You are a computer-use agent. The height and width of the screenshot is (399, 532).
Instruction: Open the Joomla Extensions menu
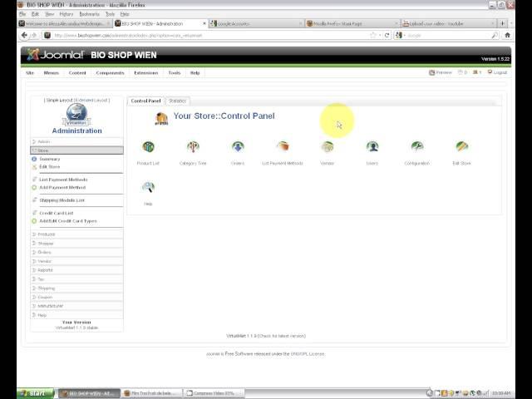tap(146, 72)
